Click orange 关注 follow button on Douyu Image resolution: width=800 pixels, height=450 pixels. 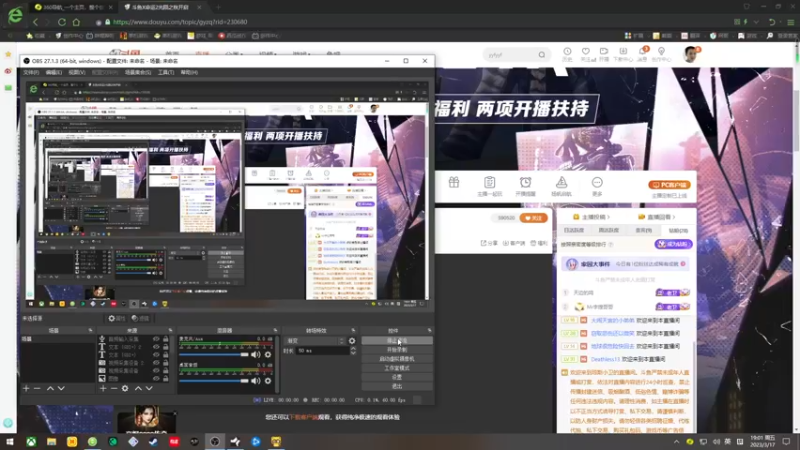tap(533, 218)
